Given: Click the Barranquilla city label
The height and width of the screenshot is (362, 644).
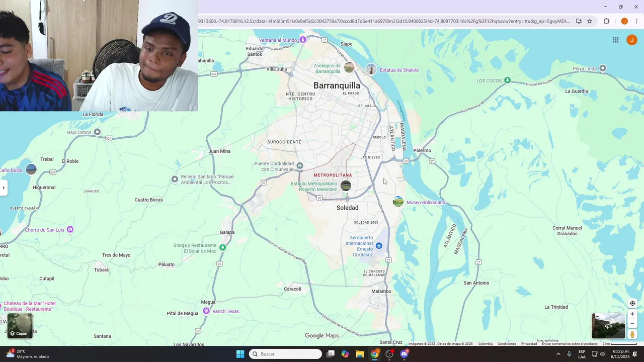Looking at the screenshot, I should click(337, 85).
